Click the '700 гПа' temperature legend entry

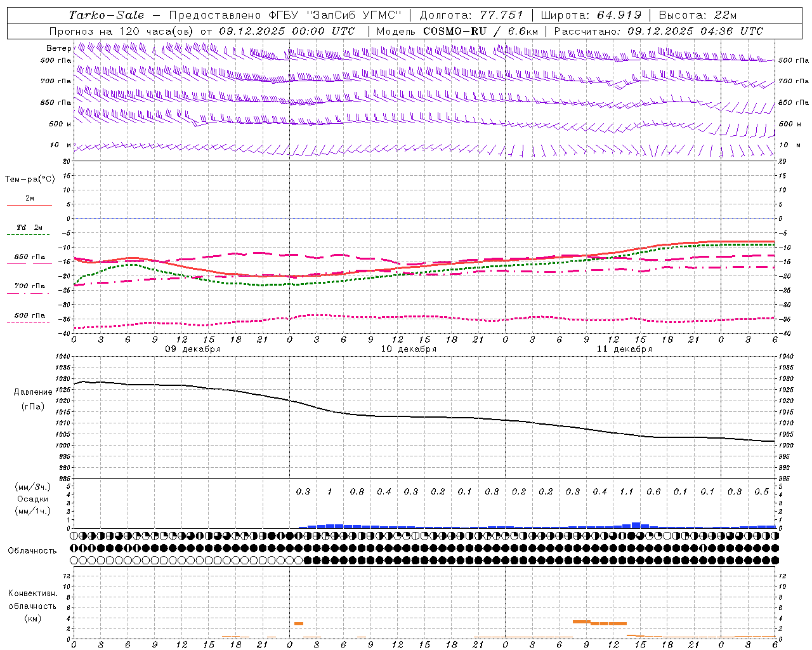[30, 286]
